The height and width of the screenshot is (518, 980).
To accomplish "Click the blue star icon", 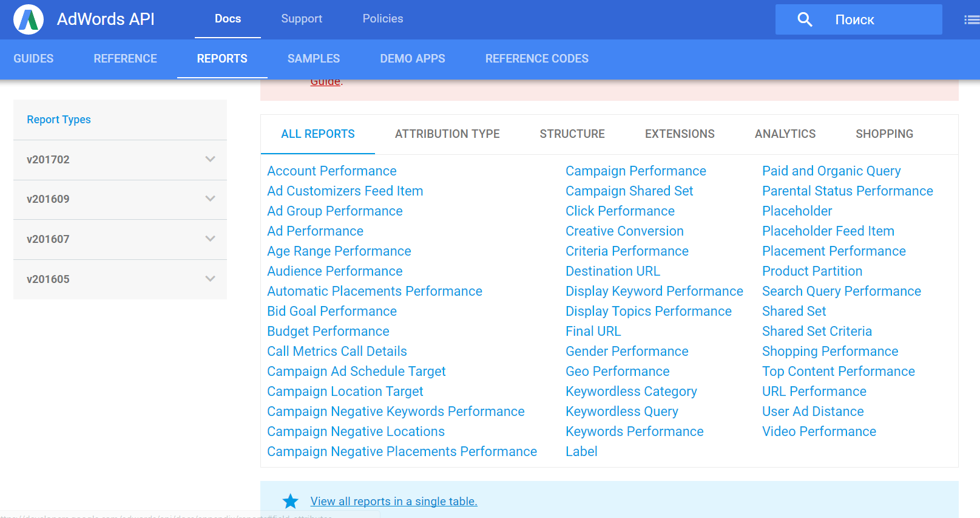I will 291,501.
